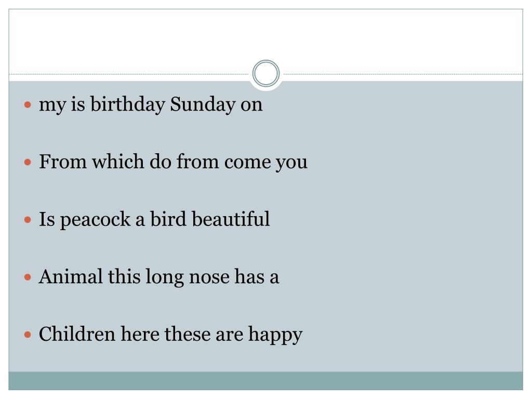Click the bullet before 'Animal this long'
Image resolution: width=532 pixels, height=399 pixels.
[x=28, y=277]
